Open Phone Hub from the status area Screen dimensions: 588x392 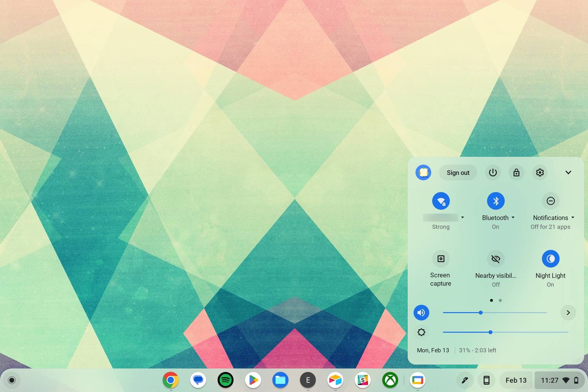[486, 380]
